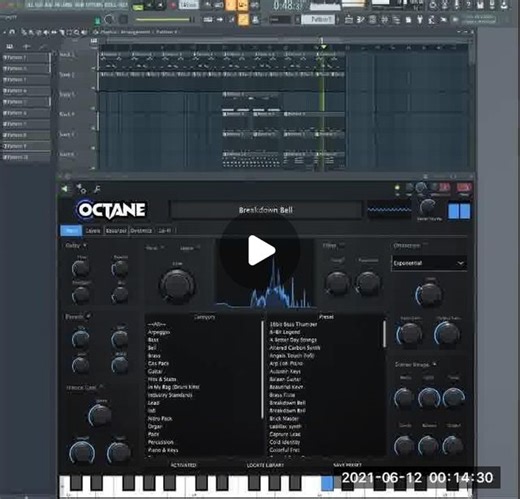
Task: Click the first shortcut icon right of Pattern selector
Action: click(349, 20)
